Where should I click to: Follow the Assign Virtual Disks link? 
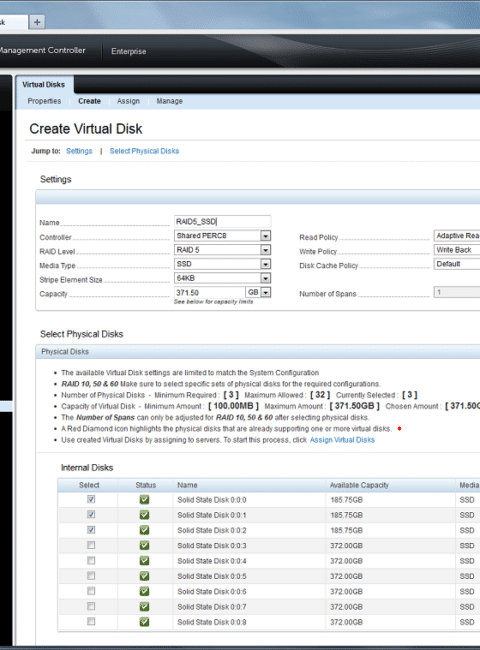pyautogui.click(x=342, y=440)
